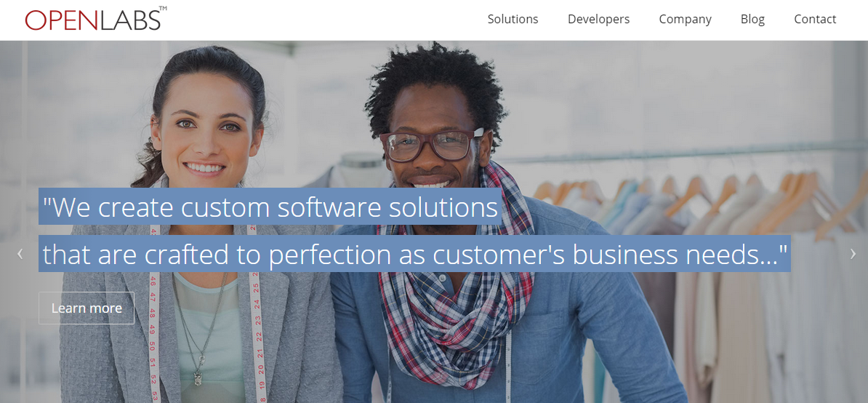Click the pendant necklace on the woman

198,376
